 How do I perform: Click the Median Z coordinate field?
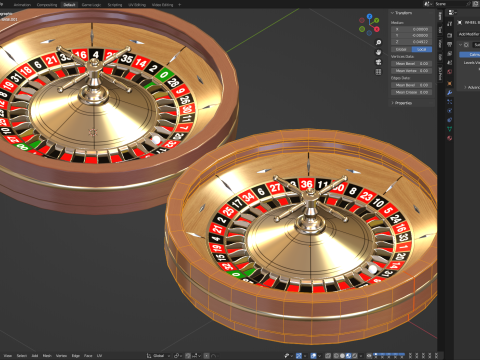click(412, 42)
